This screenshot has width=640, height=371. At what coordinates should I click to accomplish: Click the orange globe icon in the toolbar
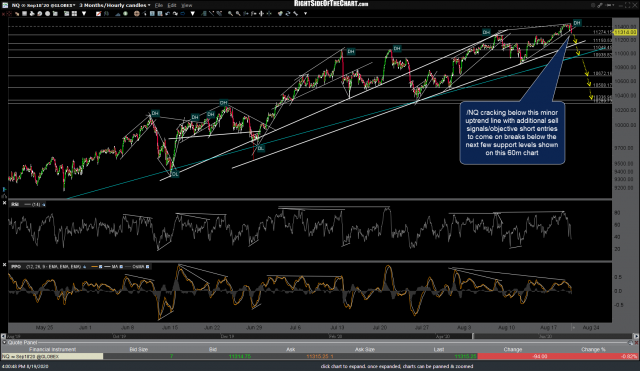click(x=136, y=14)
